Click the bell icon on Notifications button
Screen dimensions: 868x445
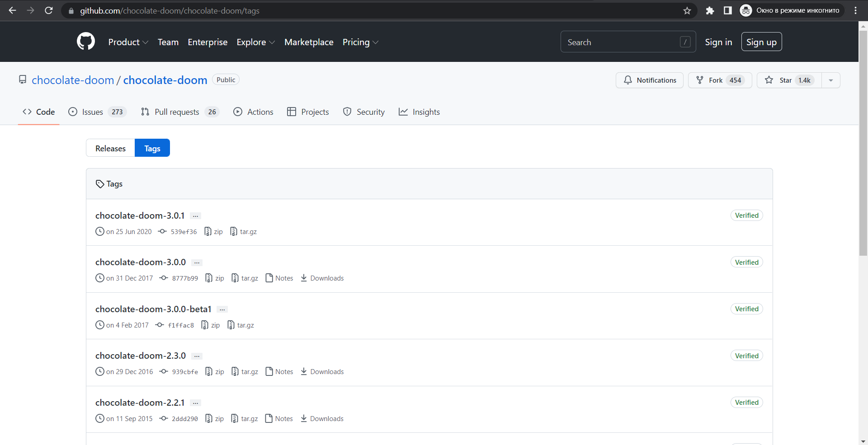[628, 80]
